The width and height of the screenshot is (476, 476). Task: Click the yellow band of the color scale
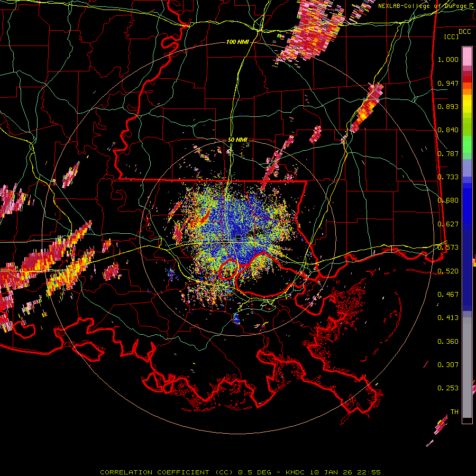pos(467,104)
